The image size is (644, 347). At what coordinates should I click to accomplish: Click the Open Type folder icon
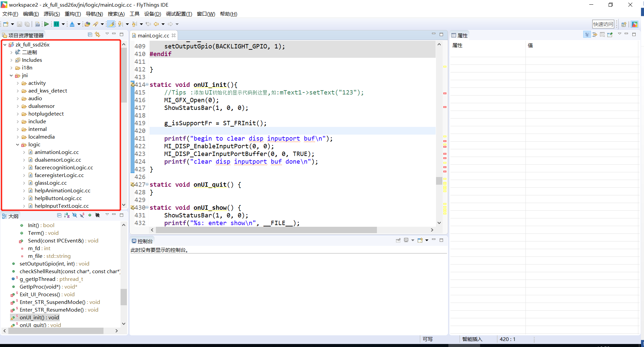pyautogui.click(x=87, y=24)
